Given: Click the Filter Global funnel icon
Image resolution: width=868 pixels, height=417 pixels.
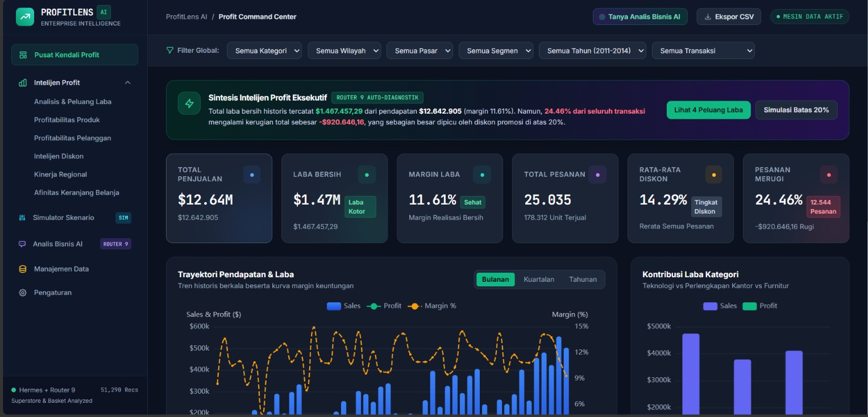Looking at the screenshot, I should pos(169,51).
